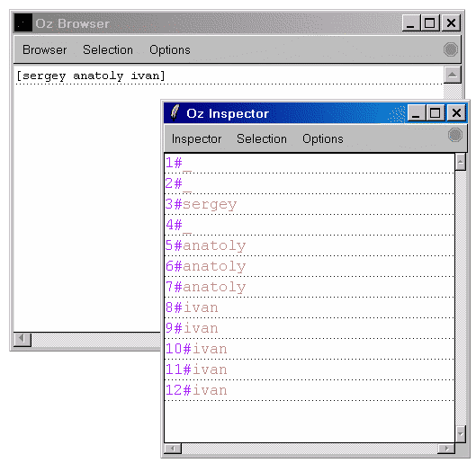Click the Oz Browser status indicator circle
The height and width of the screenshot is (463, 476).
451,49
